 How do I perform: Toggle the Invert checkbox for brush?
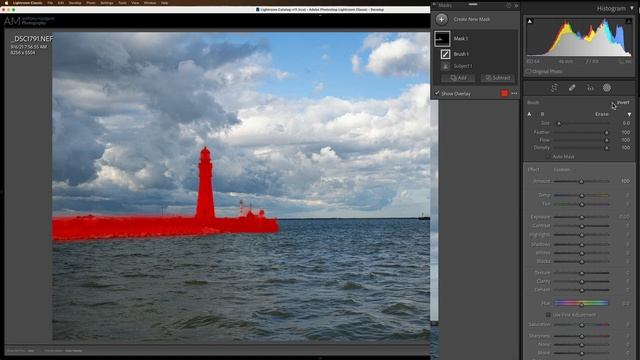pos(613,102)
